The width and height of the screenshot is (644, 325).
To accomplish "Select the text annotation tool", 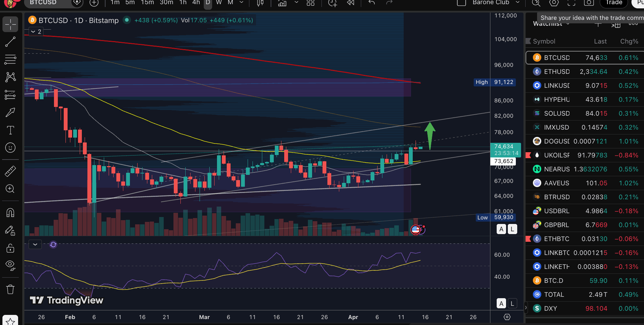I will click(x=10, y=130).
